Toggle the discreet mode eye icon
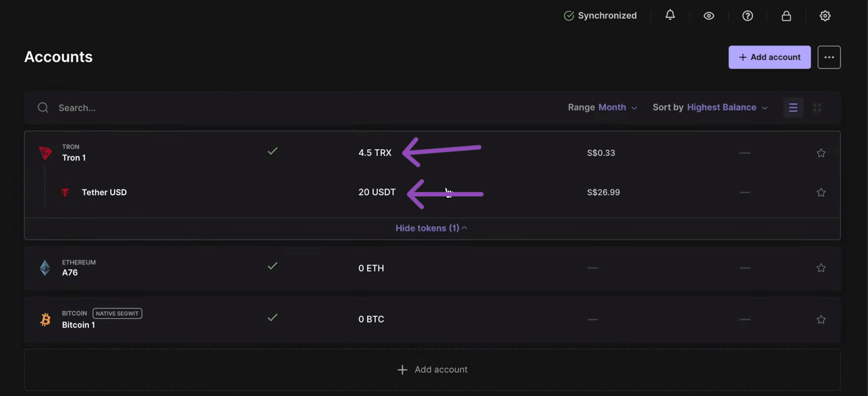The width and height of the screenshot is (868, 396). 709,16
